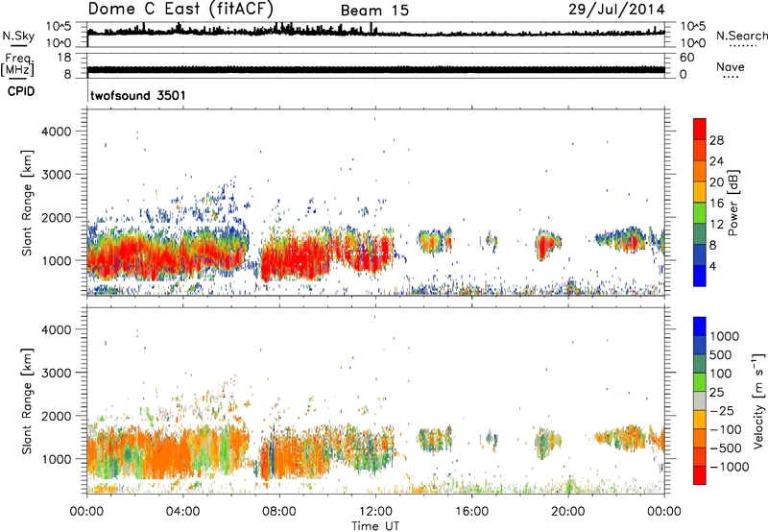Click the "16" Power colorbar value
Image resolution: width=768 pixels, height=532 pixels.
tap(716, 204)
